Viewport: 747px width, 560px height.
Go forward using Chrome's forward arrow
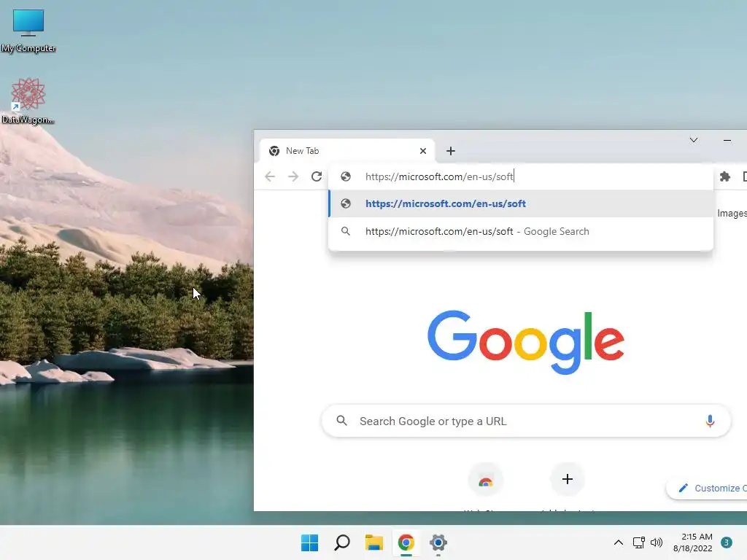pyautogui.click(x=293, y=176)
